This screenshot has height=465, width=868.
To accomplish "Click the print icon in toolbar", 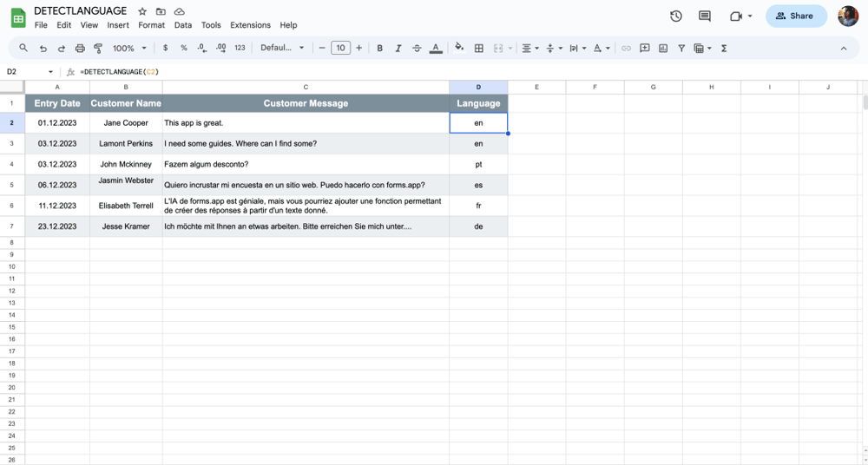I will click(x=80, y=49).
